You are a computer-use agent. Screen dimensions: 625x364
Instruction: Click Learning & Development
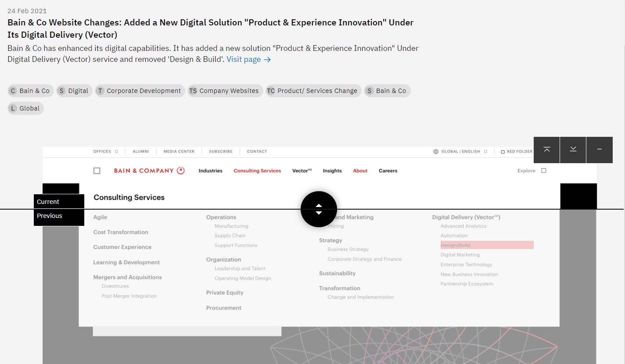tap(126, 262)
